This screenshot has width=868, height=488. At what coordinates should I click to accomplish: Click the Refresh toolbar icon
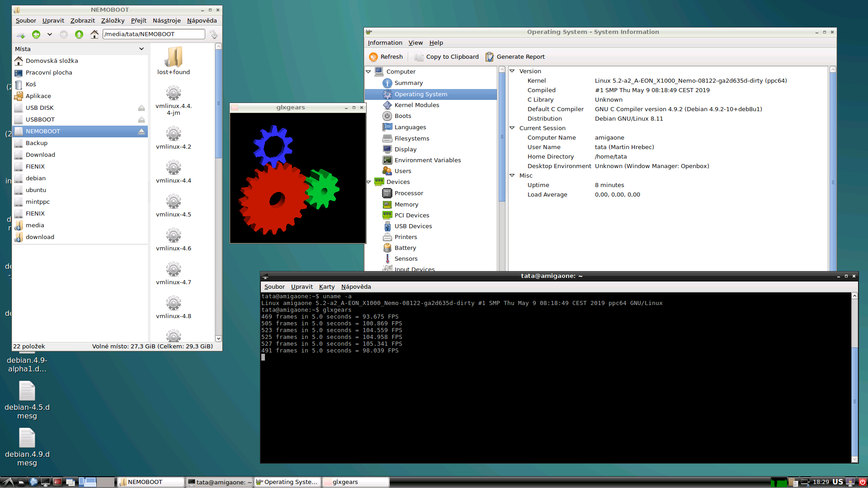coord(373,57)
